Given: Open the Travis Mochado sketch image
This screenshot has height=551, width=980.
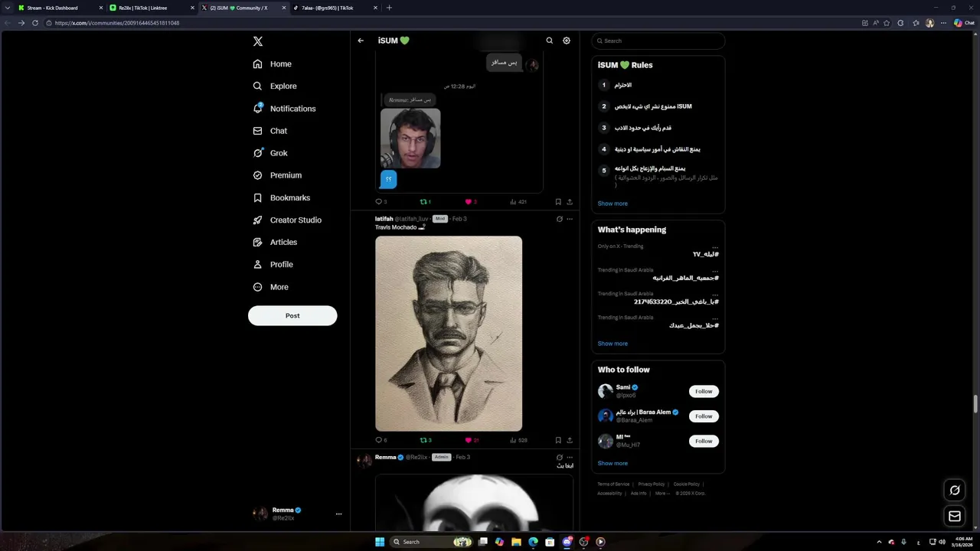Looking at the screenshot, I should coord(449,334).
